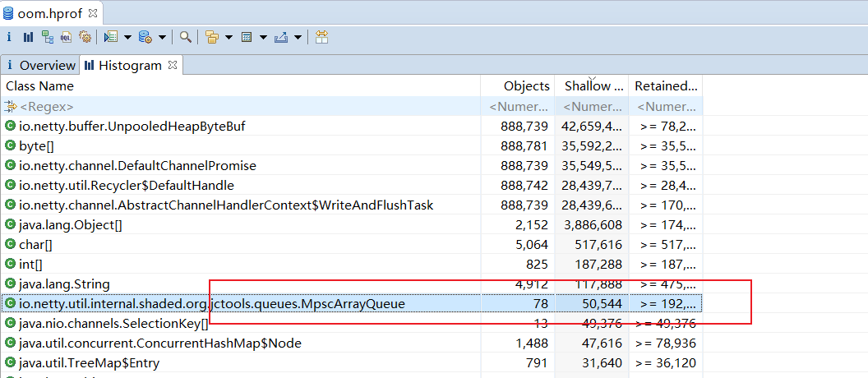Click the Thread Overview gears icon
The height and width of the screenshot is (378, 868).
(85, 37)
